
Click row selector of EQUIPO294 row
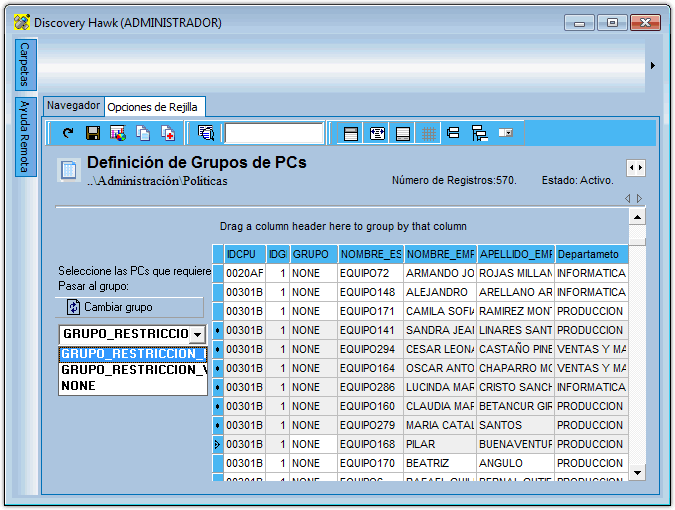(x=218, y=349)
